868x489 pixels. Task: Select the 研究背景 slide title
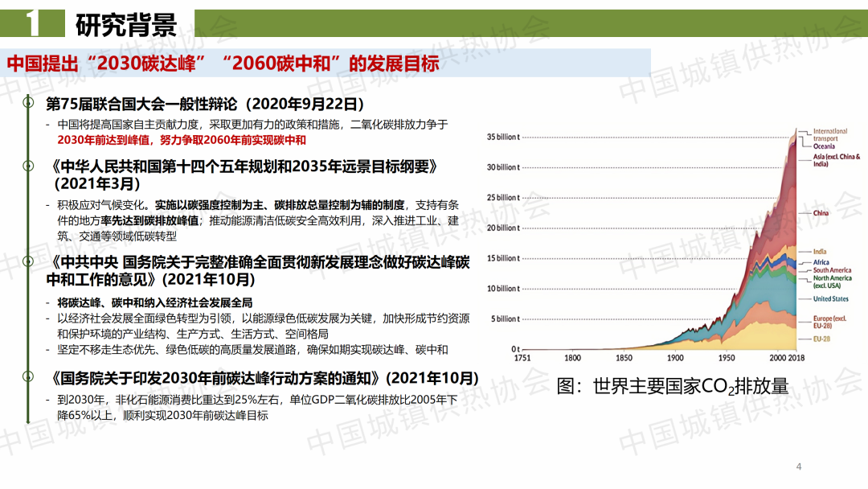click(x=126, y=25)
